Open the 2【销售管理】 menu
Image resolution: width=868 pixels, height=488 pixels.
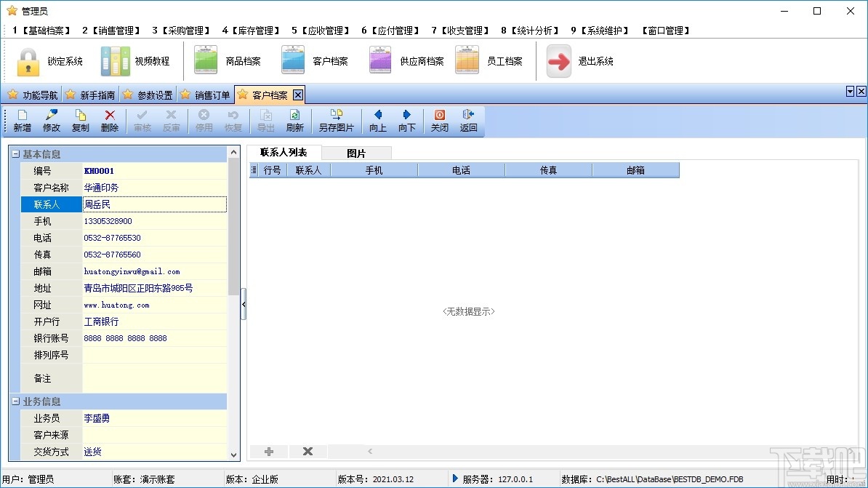click(x=112, y=31)
